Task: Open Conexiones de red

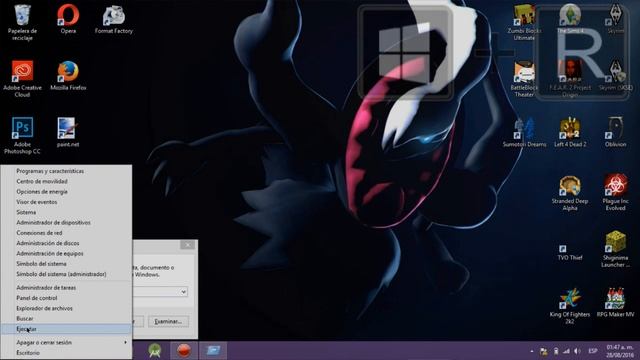Action: 66,233
